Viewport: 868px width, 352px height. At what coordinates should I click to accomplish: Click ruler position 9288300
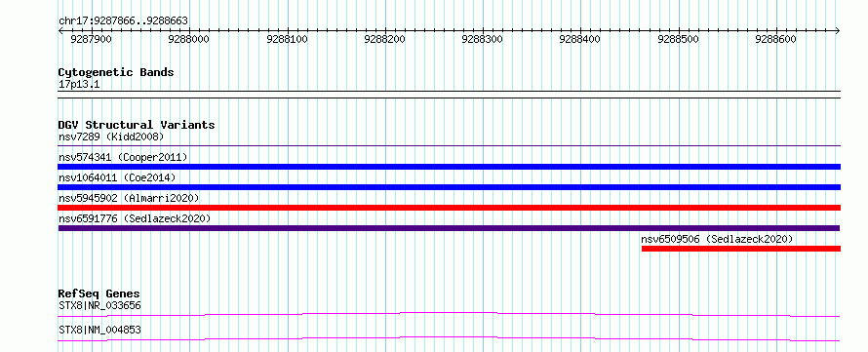click(483, 39)
